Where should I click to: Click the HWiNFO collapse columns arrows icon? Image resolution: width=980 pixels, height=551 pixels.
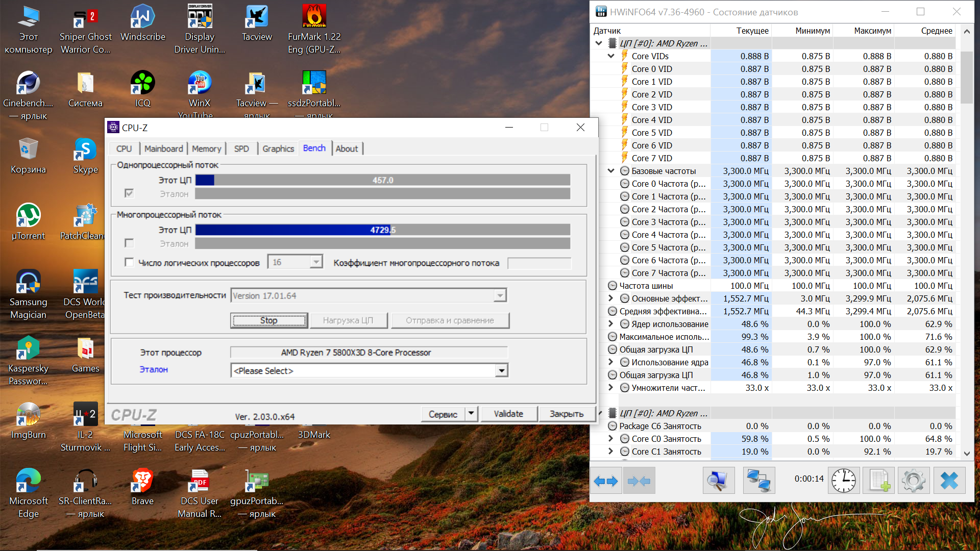click(639, 481)
